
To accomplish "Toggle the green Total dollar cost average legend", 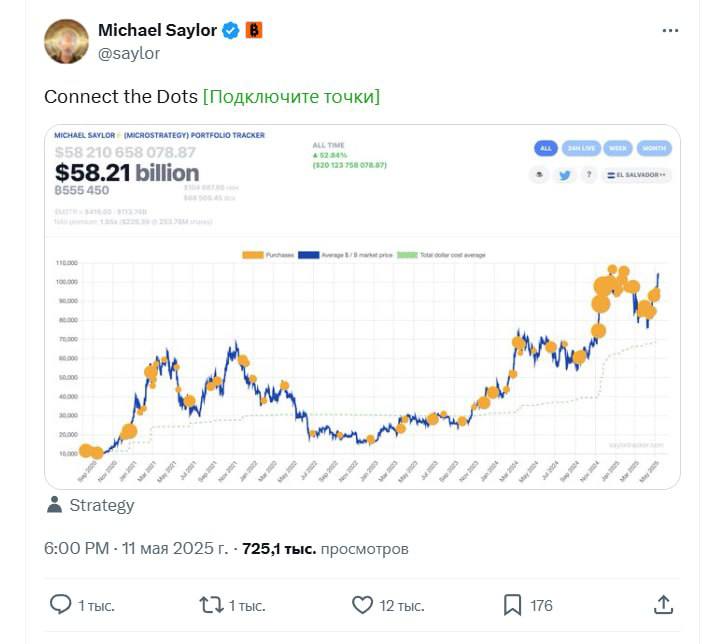I will (407, 255).
